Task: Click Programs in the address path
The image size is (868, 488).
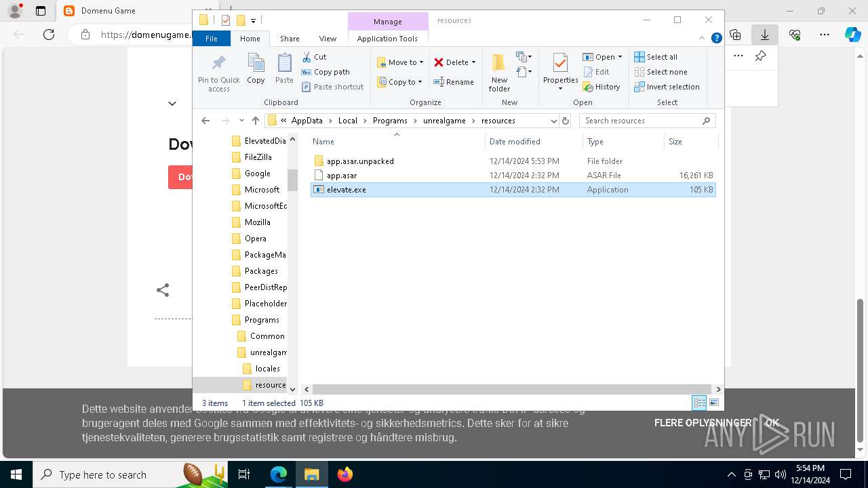Action: (x=390, y=121)
